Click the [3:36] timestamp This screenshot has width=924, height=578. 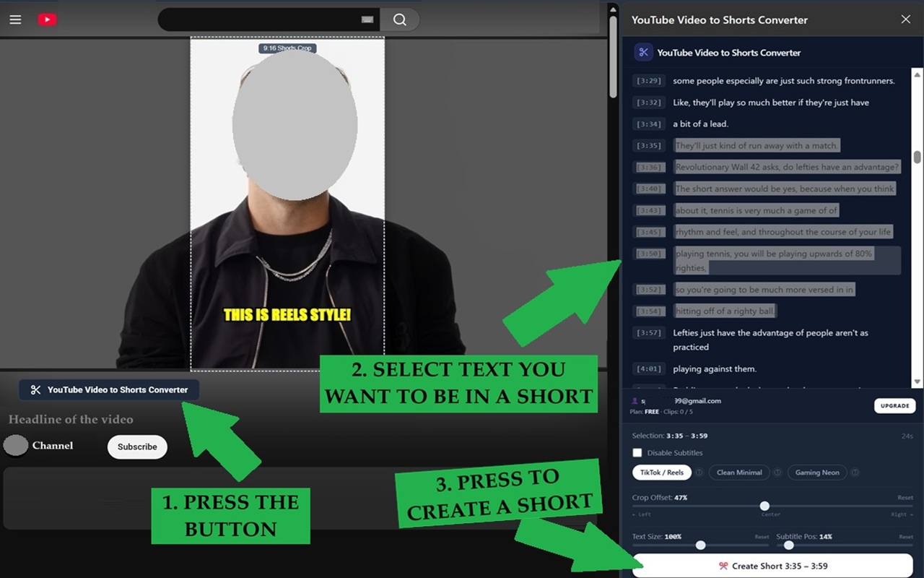coord(648,167)
